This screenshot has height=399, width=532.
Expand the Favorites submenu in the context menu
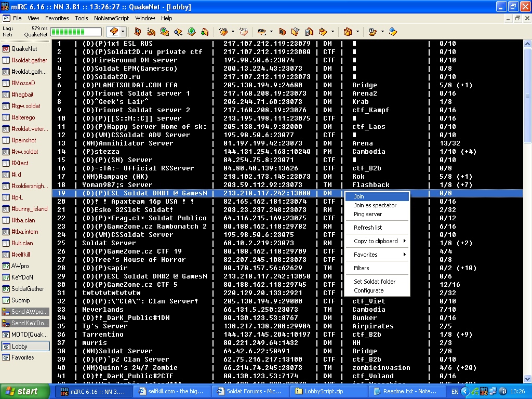pyautogui.click(x=377, y=255)
